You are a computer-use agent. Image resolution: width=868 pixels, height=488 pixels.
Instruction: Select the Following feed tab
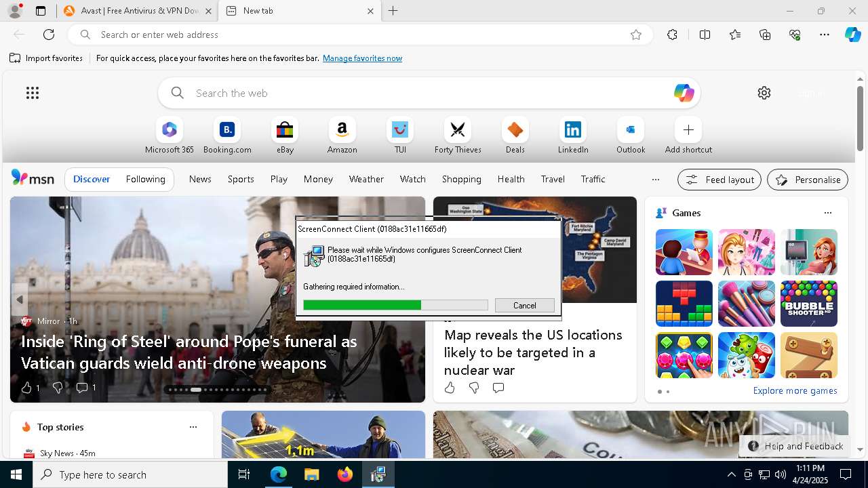coord(145,179)
